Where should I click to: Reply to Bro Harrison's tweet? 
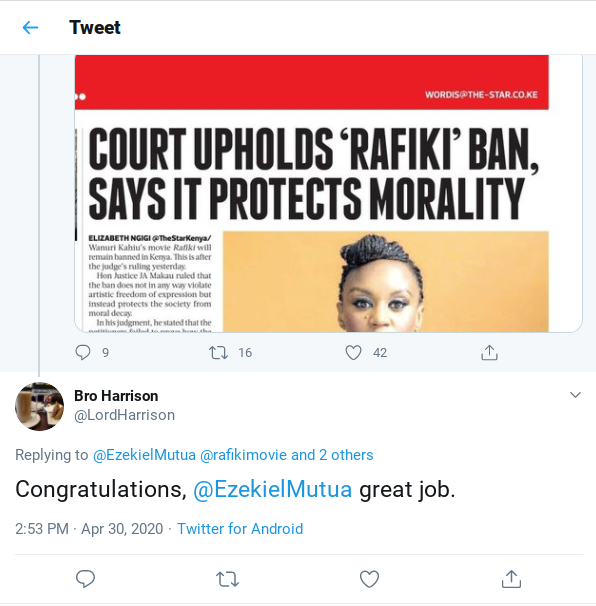coord(85,579)
